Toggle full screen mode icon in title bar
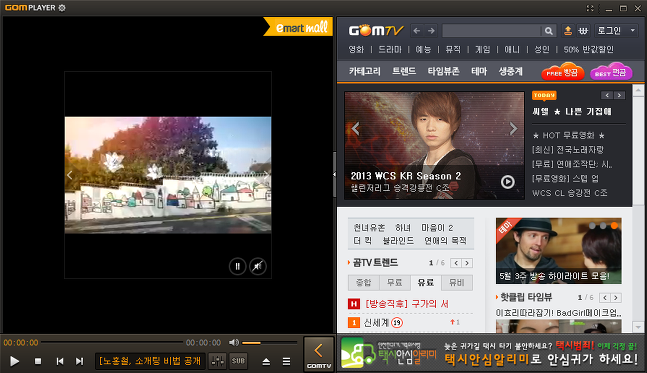This screenshot has width=647, height=373. point(590,8)
